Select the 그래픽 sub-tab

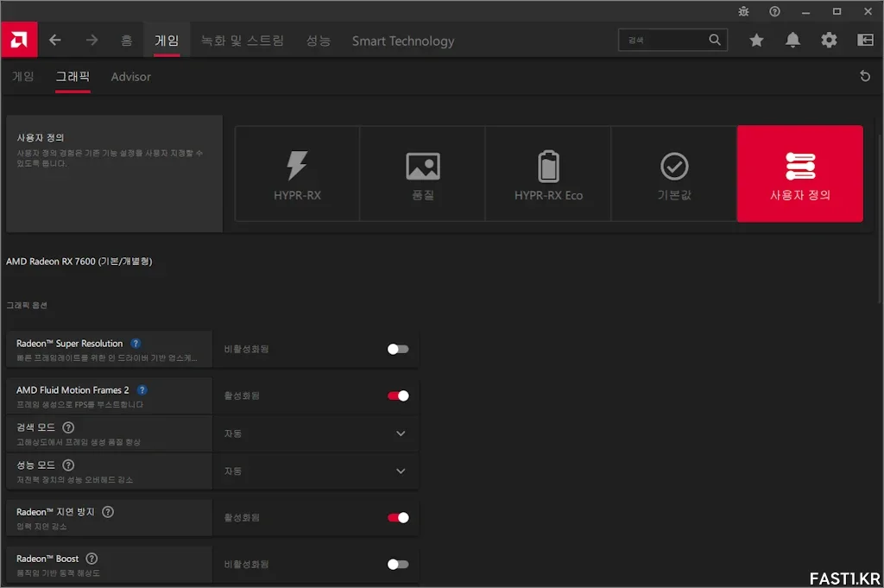pyautogui.click(x=73, y=77)
